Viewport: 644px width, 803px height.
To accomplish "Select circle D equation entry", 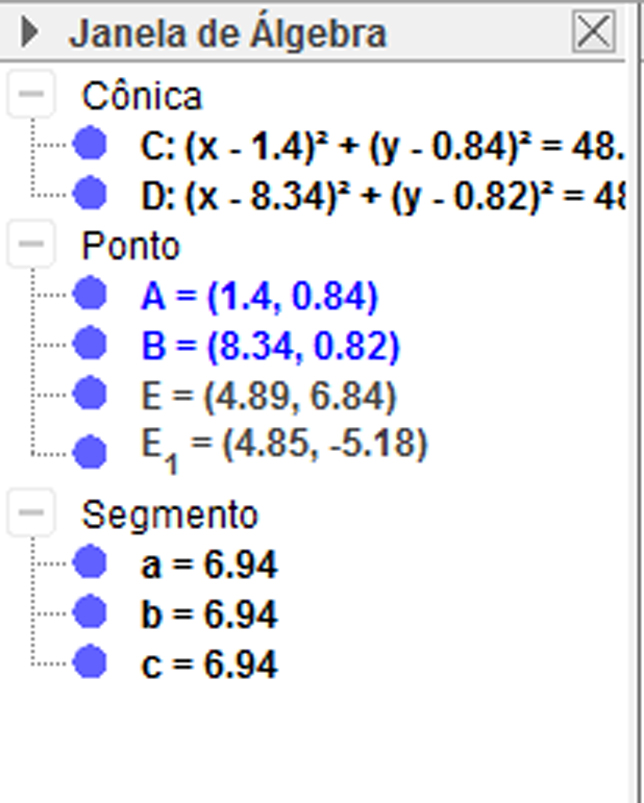I will coord(382,197).
